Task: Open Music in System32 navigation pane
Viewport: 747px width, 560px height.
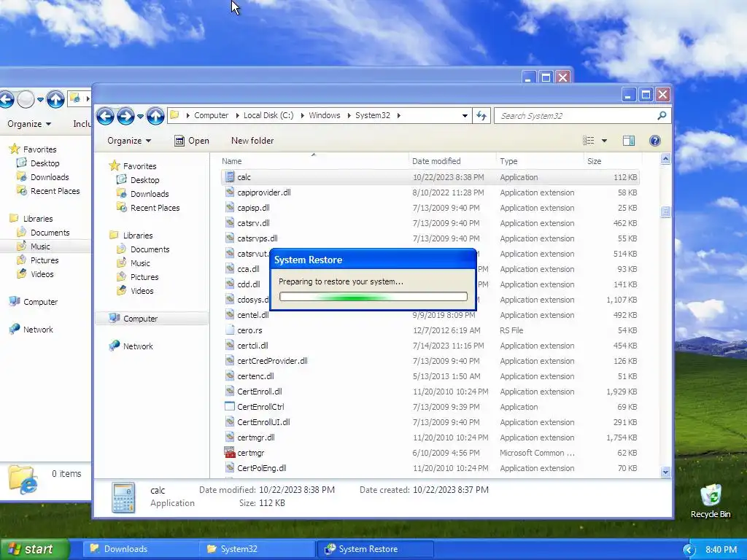Action: pos(140,262)
